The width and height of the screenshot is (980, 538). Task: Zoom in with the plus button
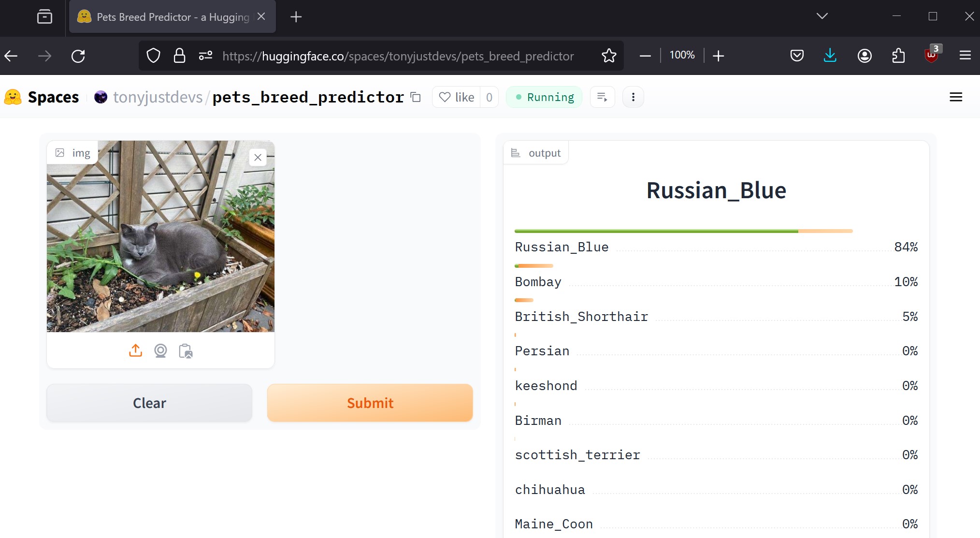click(x=719, y=56)
